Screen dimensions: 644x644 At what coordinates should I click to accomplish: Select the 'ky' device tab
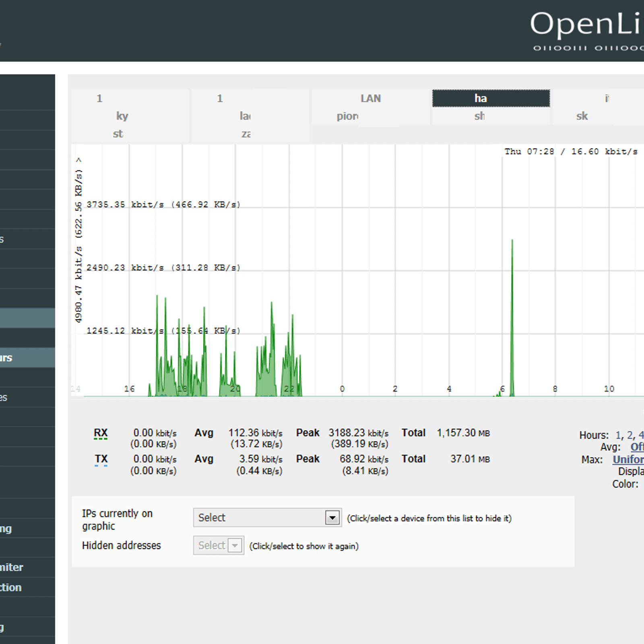click(x=130, y=116)
